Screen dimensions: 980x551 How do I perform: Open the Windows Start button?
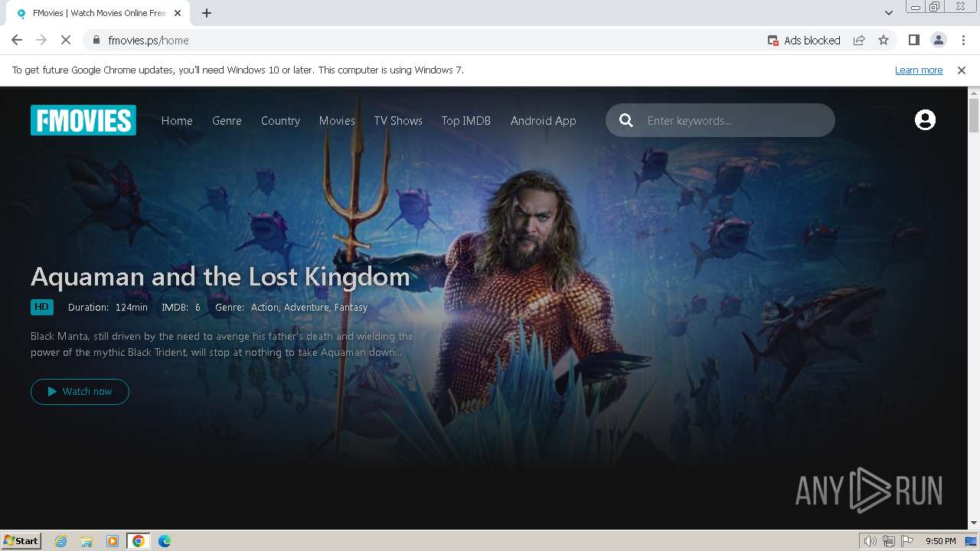click(x=21, y=540)
